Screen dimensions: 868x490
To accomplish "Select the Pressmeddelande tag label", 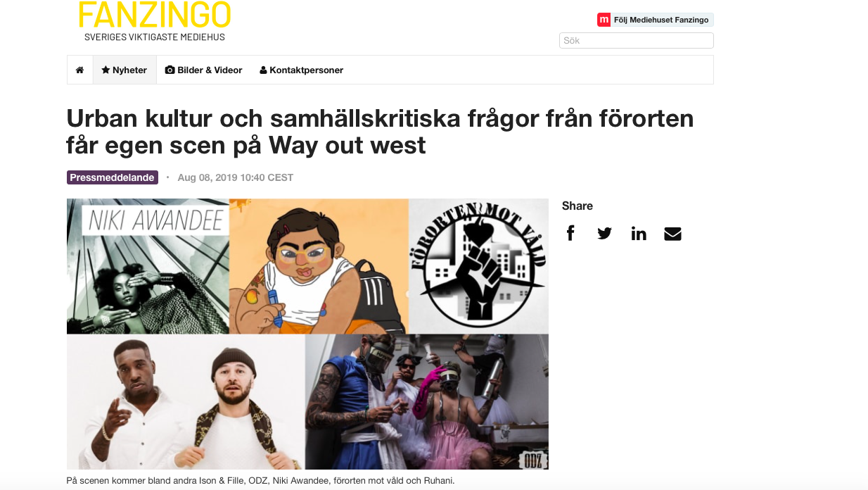I will tap(113, 177).
